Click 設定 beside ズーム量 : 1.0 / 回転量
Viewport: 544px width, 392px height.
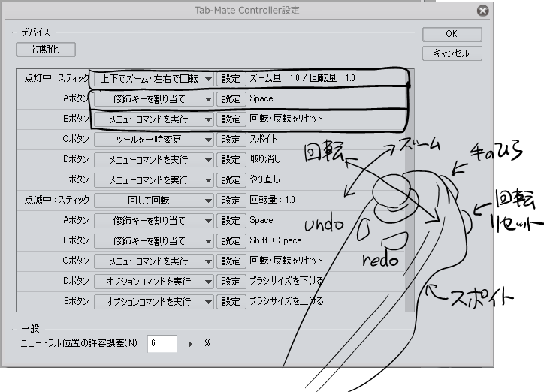[231, 79]
